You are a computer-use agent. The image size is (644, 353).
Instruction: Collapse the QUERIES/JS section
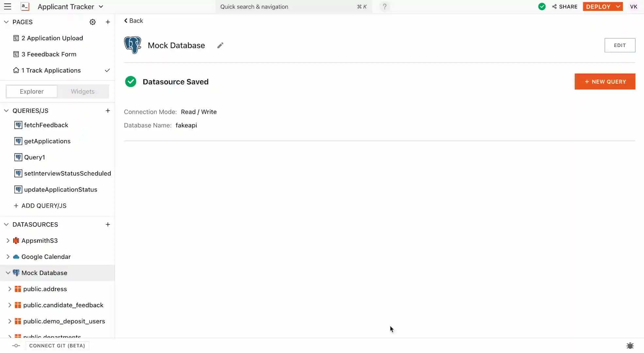pos(6,110)
